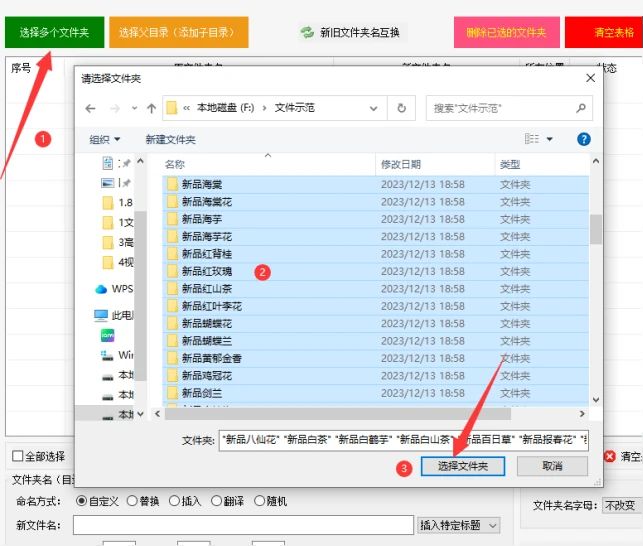Open the recent locations dropdown arrow

135,108
